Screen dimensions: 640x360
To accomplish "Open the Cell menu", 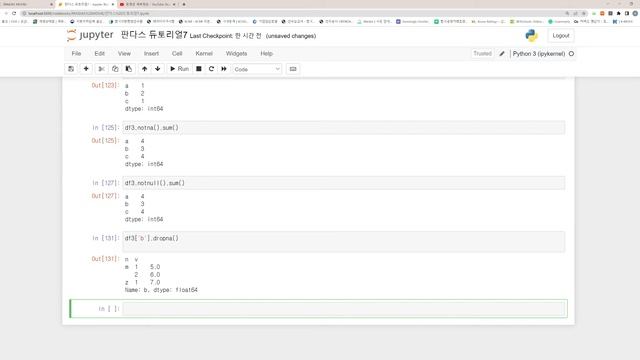I will 177,53.
